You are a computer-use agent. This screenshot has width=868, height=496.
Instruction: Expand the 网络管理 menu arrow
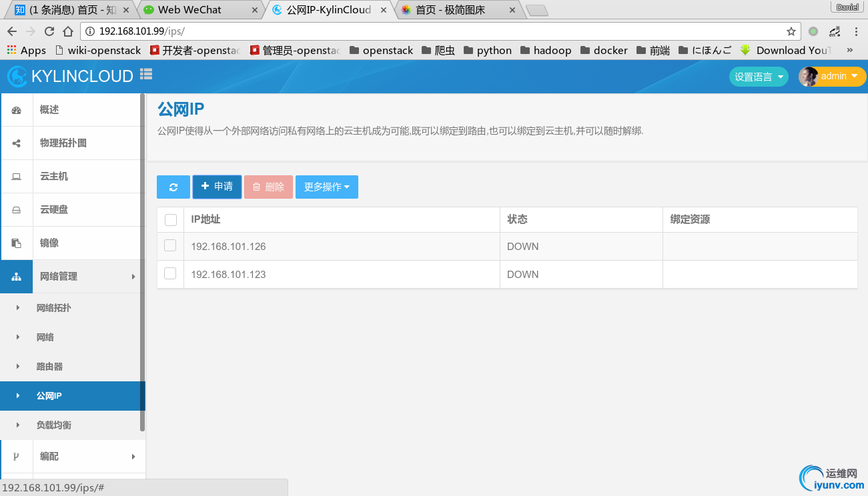tap(133, 277)
